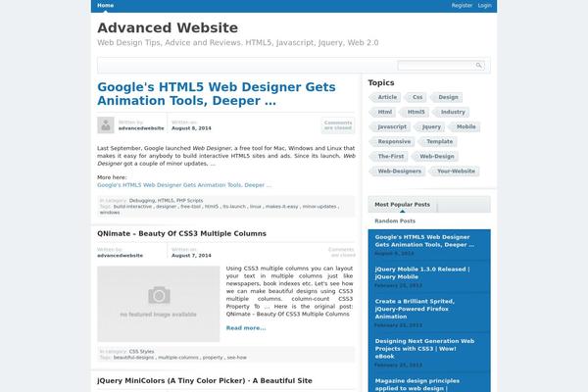Open sidebar post Create a Brilliant Sprited
The width and height of the screenshot is (588, 392).
pyautogui.click(x=415, y=309)
